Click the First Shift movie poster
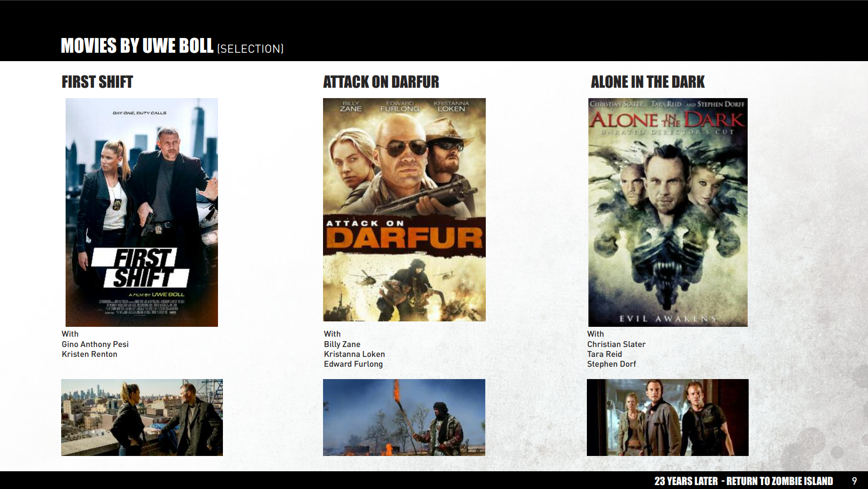The height and width of the screenshot is (489, 868). pyautogui.click(x=142, y=212)
